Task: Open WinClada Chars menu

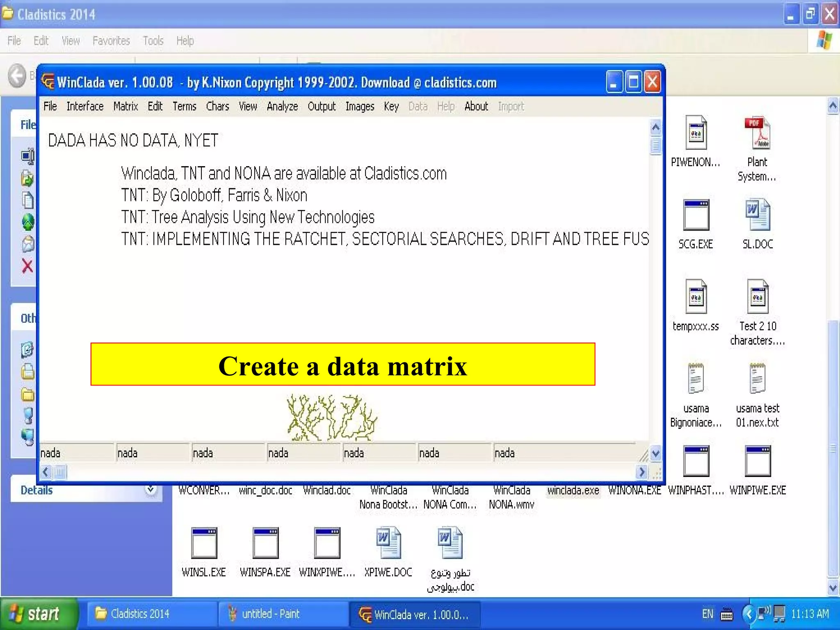Action: coord(217,106)
